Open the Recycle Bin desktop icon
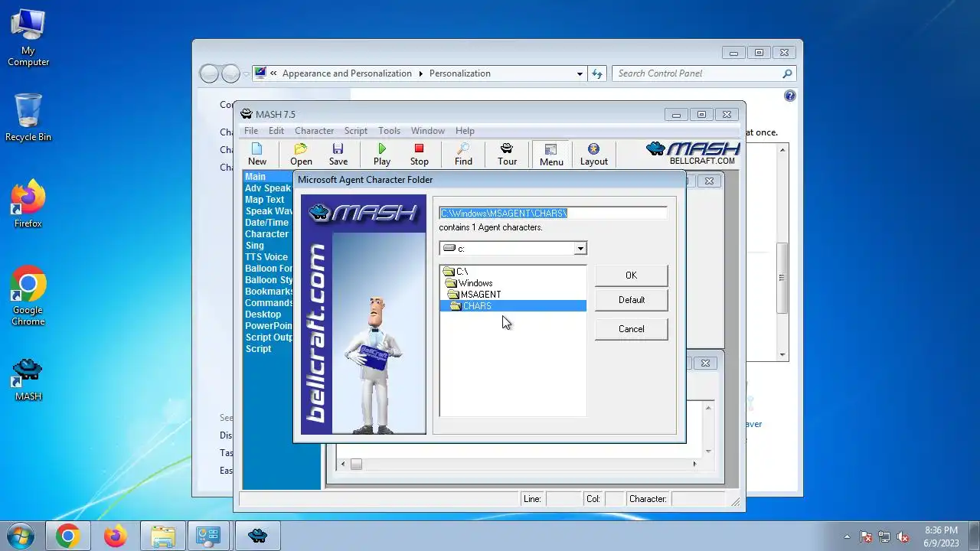 (28, 117)
